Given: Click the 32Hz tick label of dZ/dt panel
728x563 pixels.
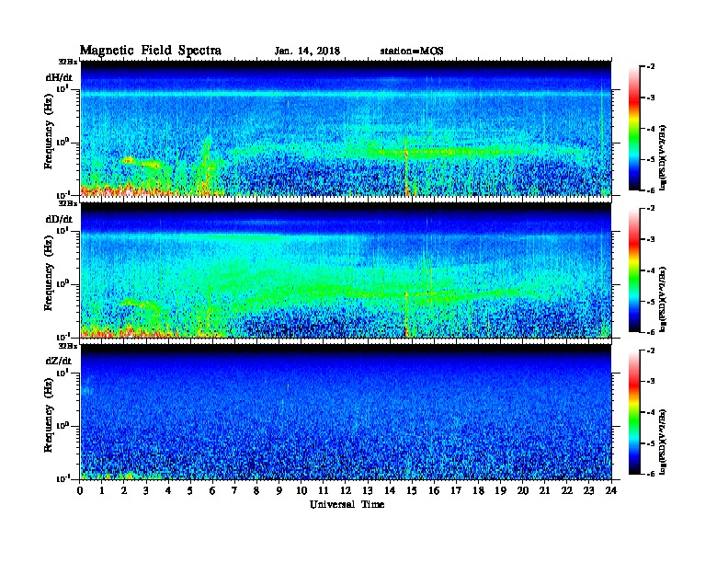Looking at the screenshot, I should tap(67, 346).
